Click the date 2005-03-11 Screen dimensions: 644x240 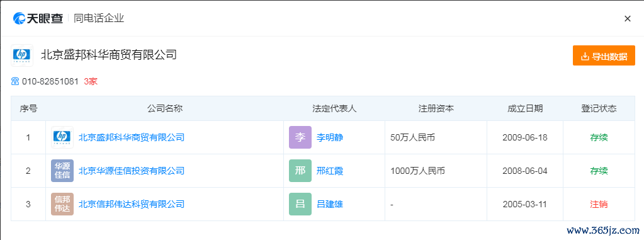[x=525, y=204]
